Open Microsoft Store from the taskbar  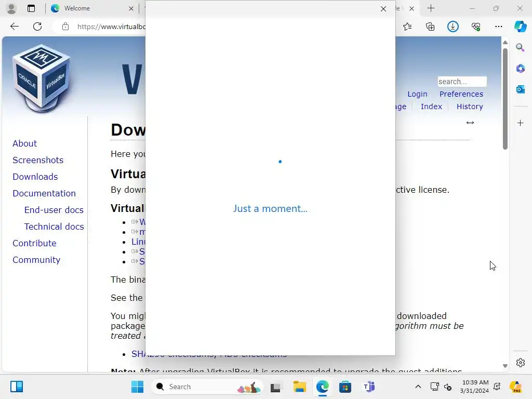pos(345,387)
